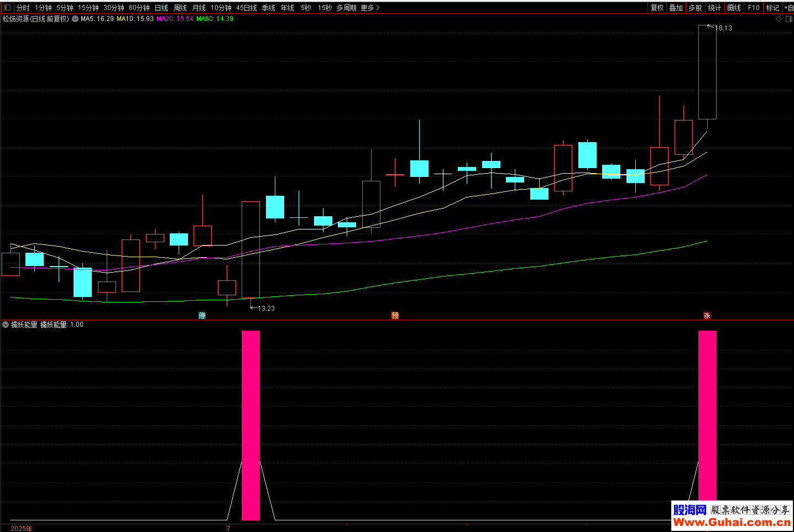Click the 涨 marker below the candles
Viewport: 794px width, 532px height.
tap(707, 315)
